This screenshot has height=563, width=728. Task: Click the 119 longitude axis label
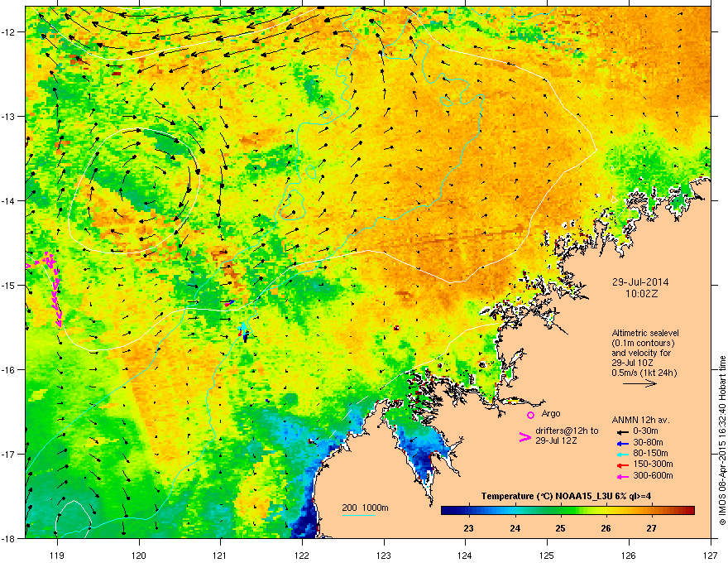coord(57,555)
